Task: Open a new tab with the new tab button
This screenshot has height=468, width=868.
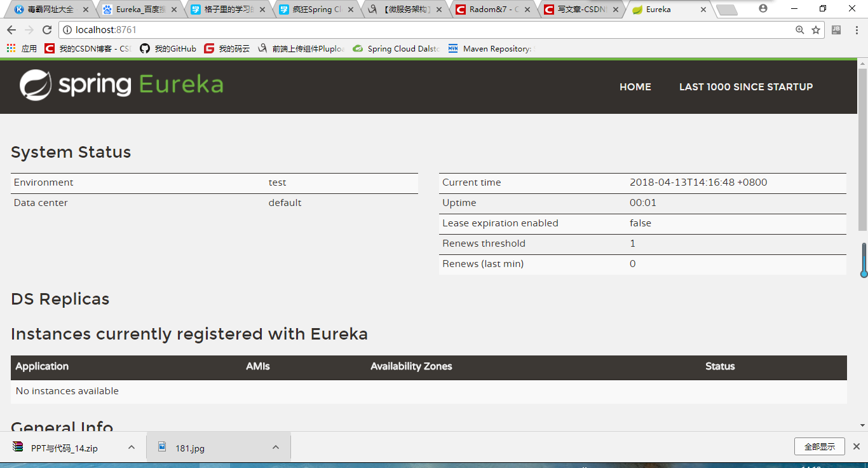Action: (727, 10)
